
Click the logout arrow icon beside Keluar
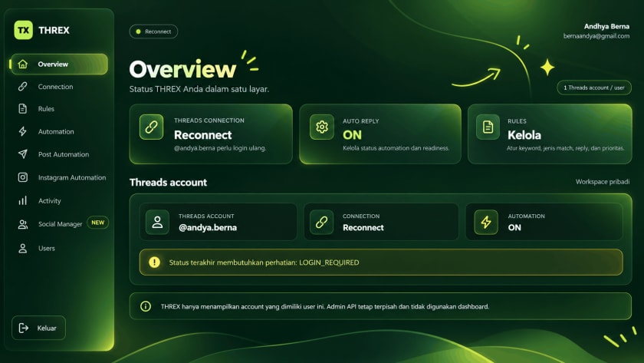point(24,328)
